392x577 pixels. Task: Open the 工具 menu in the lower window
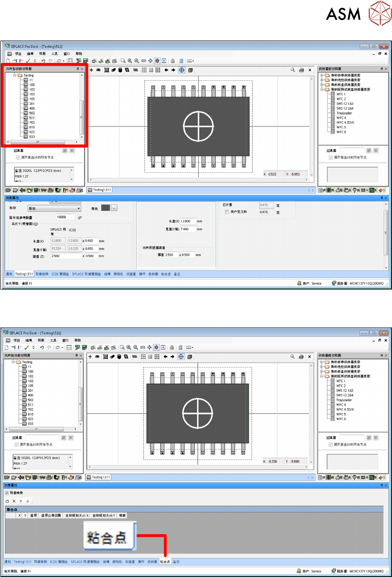(x=54, y=340)
